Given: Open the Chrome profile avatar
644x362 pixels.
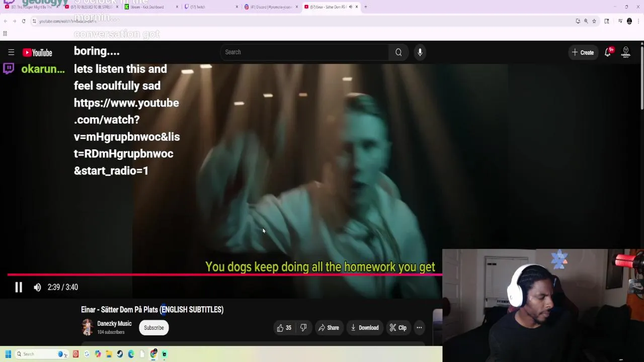Looking at the screenshot, I should click(629, 21).
